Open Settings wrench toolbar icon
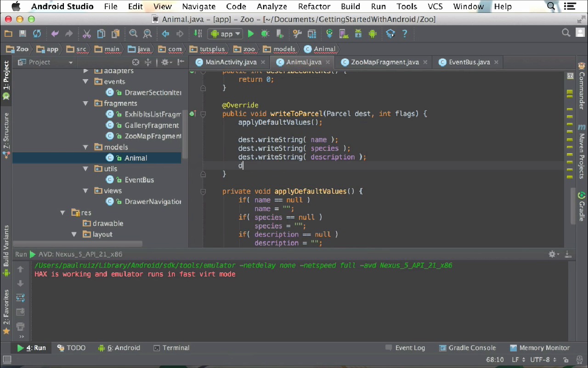Screen dimensions: 588x368 pos(297,34)
